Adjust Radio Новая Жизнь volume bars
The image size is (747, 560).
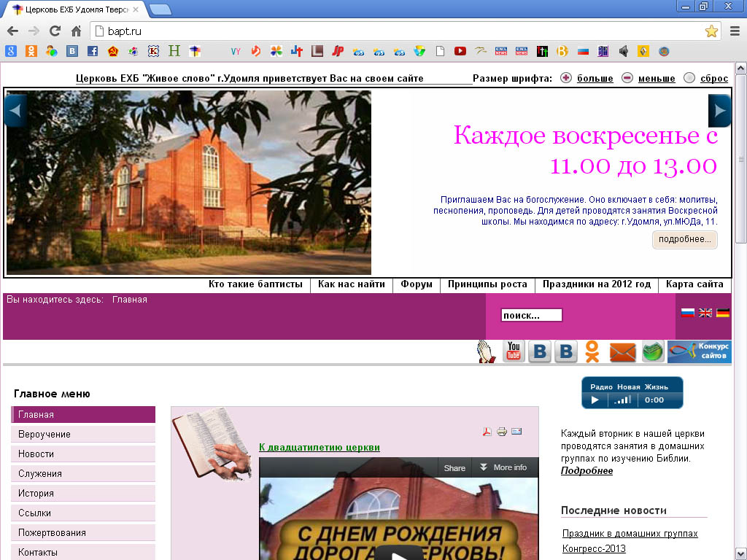point(622,400)
